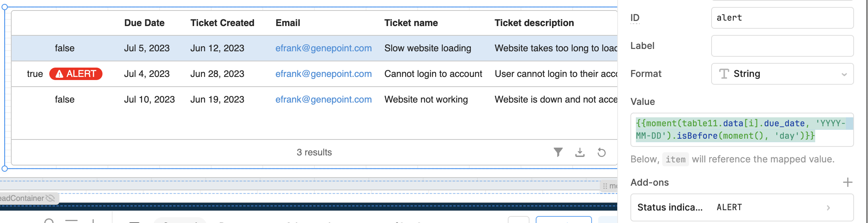
Task: Click the ID field containing alert
Action: pos(782,18)
